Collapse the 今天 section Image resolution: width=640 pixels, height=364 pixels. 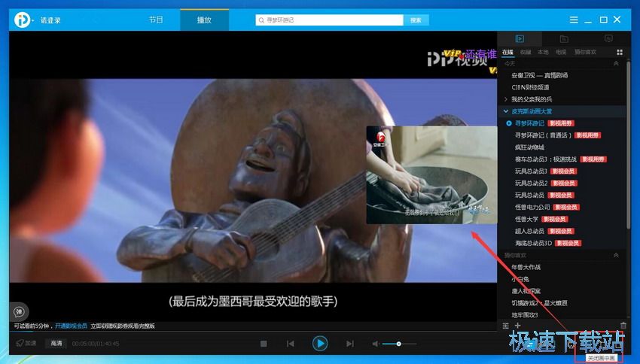(x=616, y=64)
